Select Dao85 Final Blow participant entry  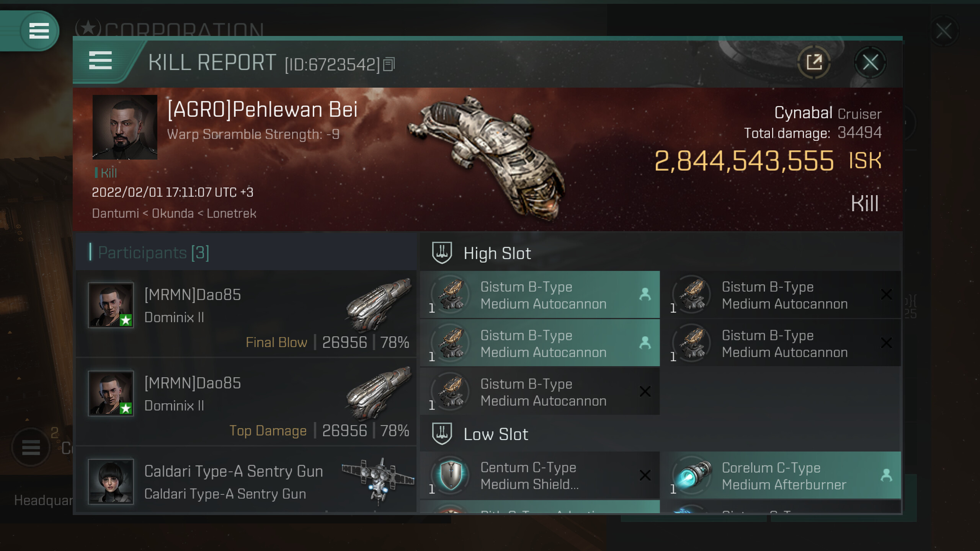pos(246,314)
